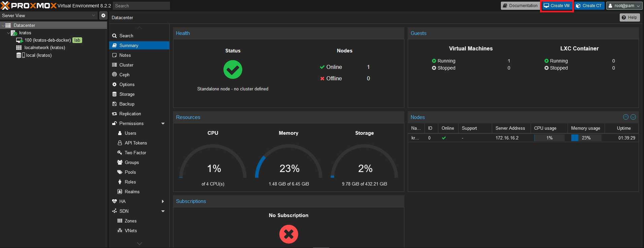Click the VM 100 monitor icon
The height and width of the screenshot is (248, 644).
tap(20, 40)
